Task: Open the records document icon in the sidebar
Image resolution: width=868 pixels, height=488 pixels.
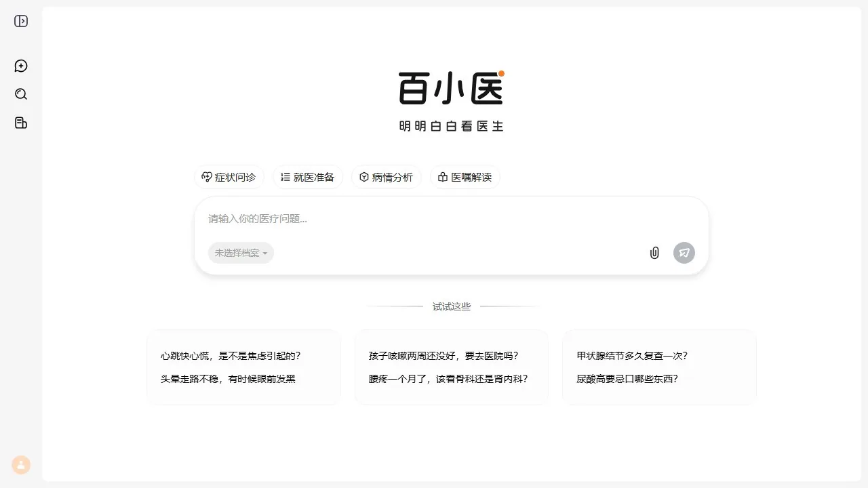Action: (x=21, y=123)
